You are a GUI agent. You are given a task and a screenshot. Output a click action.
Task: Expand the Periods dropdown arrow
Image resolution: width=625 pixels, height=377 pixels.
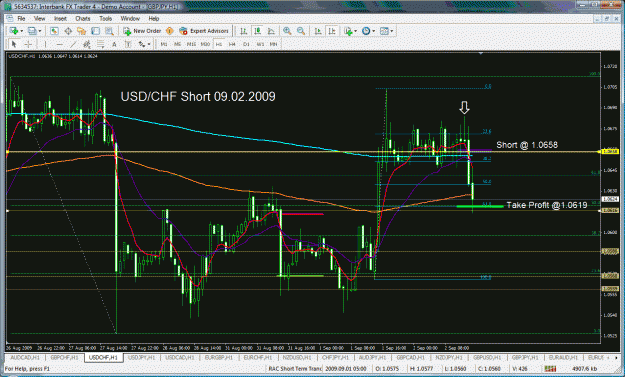pyautogui.click(x=373, y=31)
